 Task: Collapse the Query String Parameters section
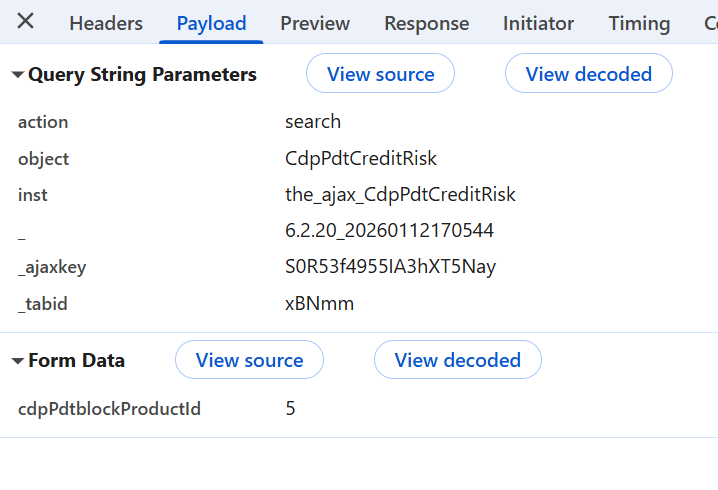(x=18, y=75)
